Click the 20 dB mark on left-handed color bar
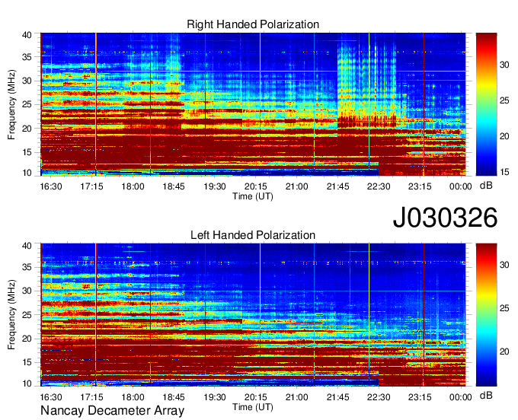 tap(504, 352)
